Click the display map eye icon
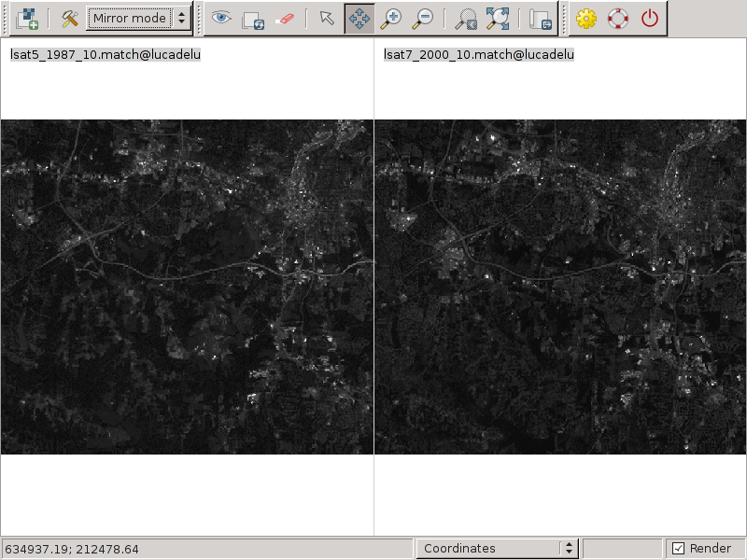The height and width of the screenshot is (560, 747). (x=221, y=18)
